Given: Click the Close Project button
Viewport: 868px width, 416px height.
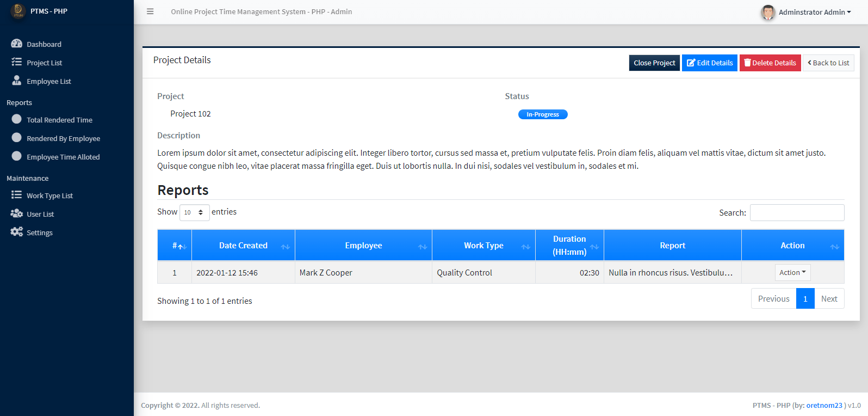Looking at the screenshot, I should 654,63.
